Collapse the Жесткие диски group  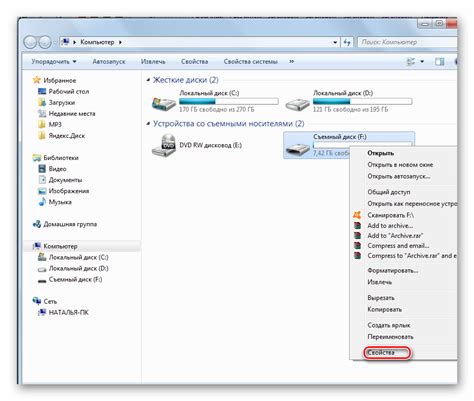pyautogui.click(x=148, y=80)
